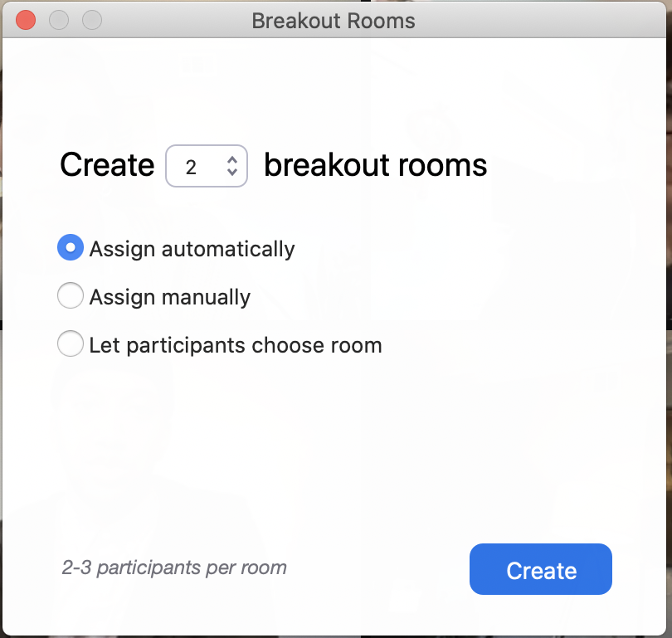Viewport: 672px width, 638px height.
Task: Open the breakout room count dropdown
Action: click(231, 167)
